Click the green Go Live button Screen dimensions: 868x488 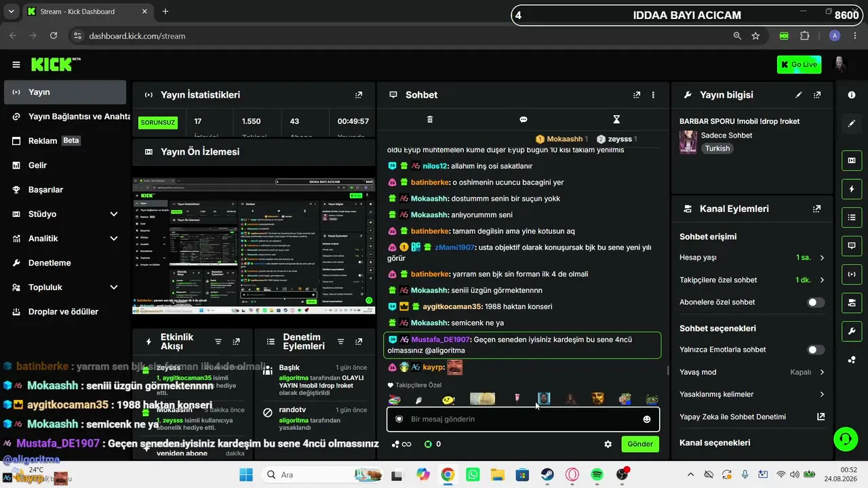coord(799,64)
